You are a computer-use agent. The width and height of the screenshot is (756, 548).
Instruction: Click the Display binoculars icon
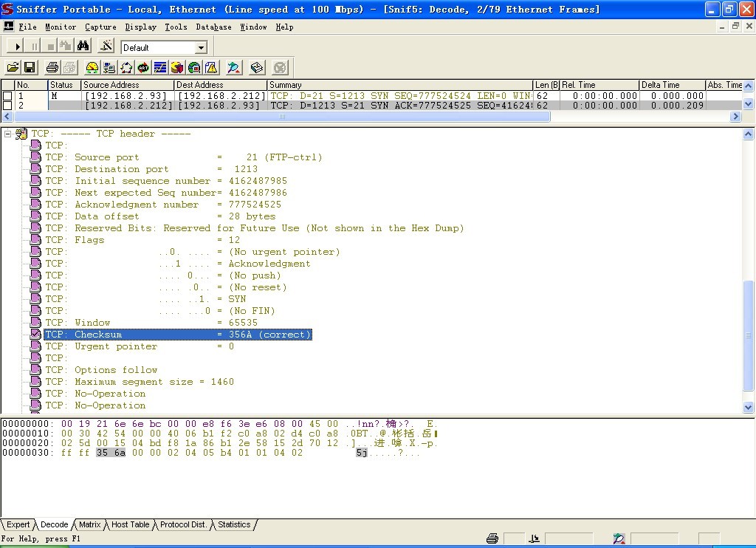point(83,47)
